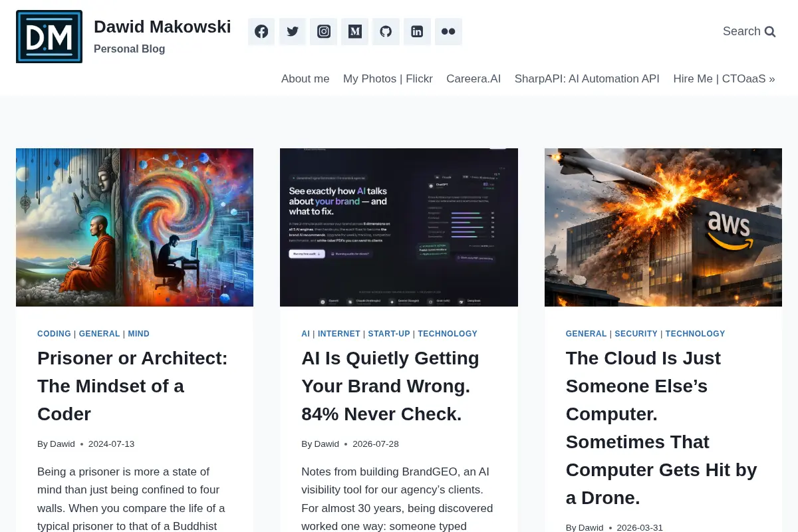The height and width of the screenshot is (532, 798).
Task: Open the Twitter social icon
Action: point(293,31)
